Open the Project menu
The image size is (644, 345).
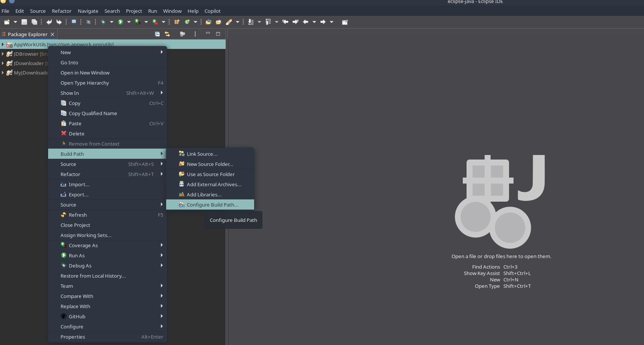pyautogui.click(x=134, y=11)
